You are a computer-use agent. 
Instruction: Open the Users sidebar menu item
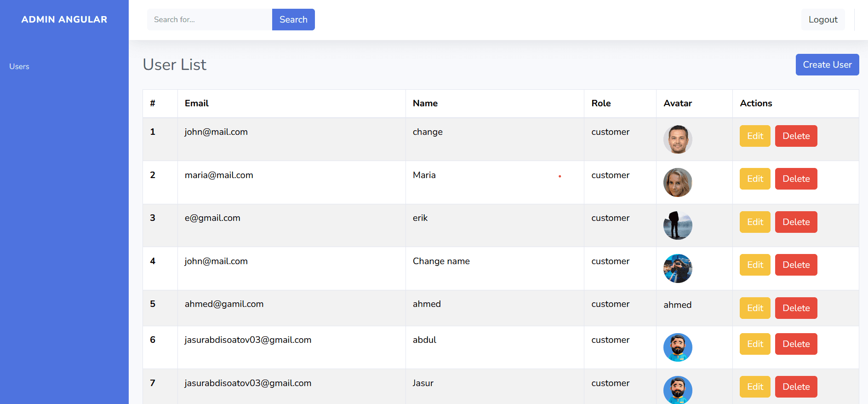pyautogui.click(x=19, y=66)
